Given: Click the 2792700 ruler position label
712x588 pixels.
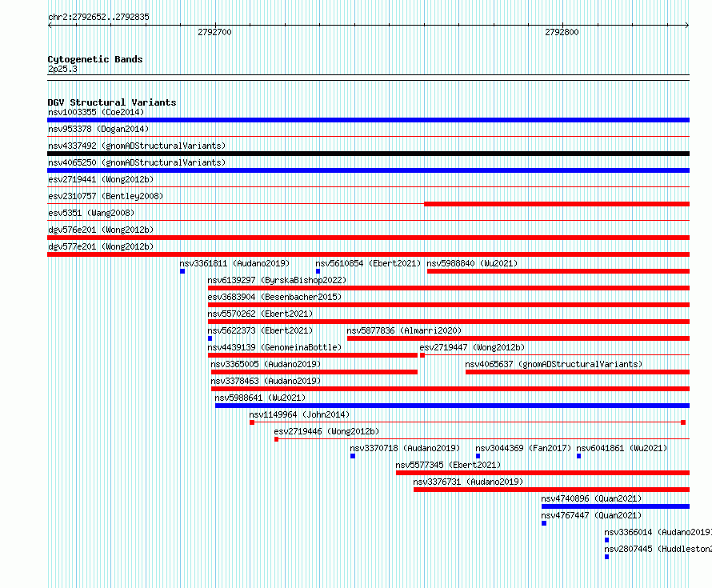Looking at the screenshot, I should [214, 32].
